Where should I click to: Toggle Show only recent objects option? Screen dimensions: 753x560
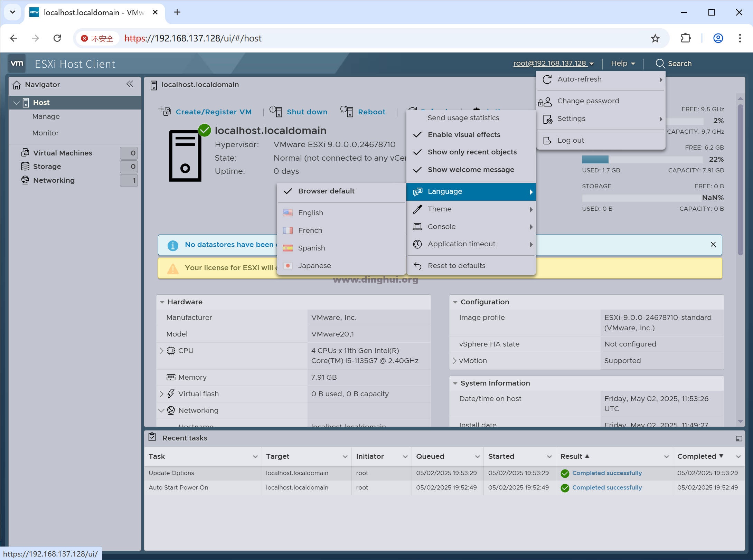[471, 152]
